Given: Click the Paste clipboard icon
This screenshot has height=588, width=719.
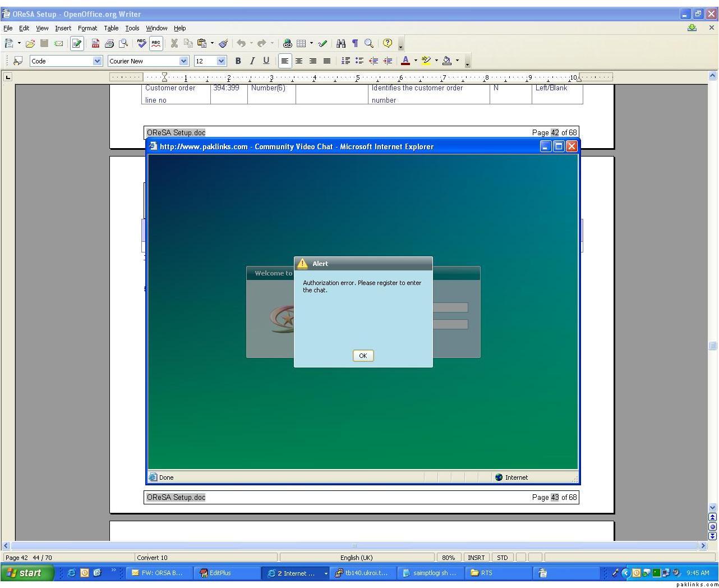Looking at the screenshot, I should click(x=201, y=43).
